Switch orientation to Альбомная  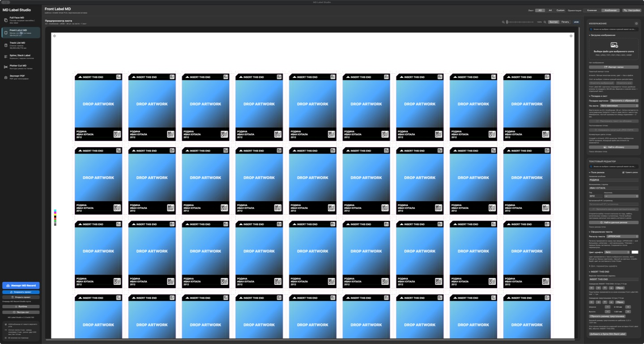pos(610,10)
